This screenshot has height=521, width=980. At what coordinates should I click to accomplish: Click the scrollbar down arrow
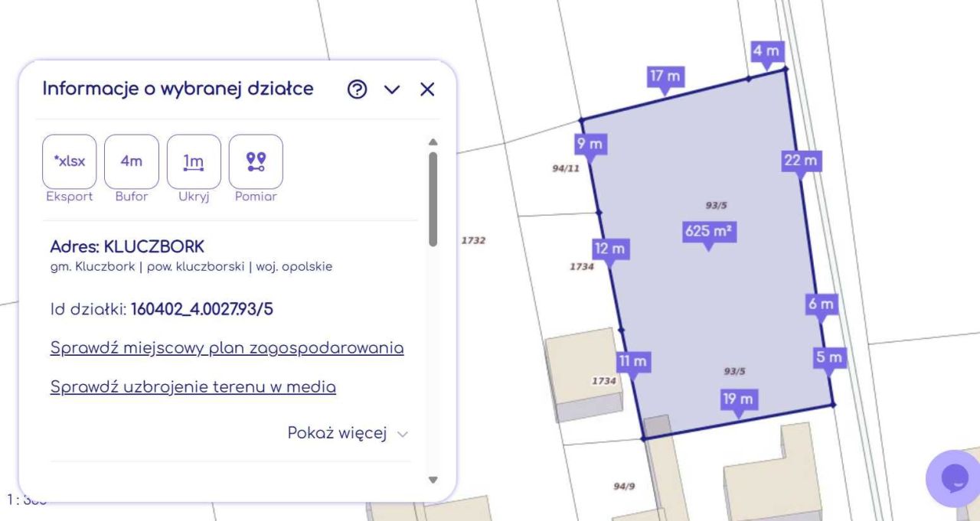pyautogui.click(x=433, y=480)
